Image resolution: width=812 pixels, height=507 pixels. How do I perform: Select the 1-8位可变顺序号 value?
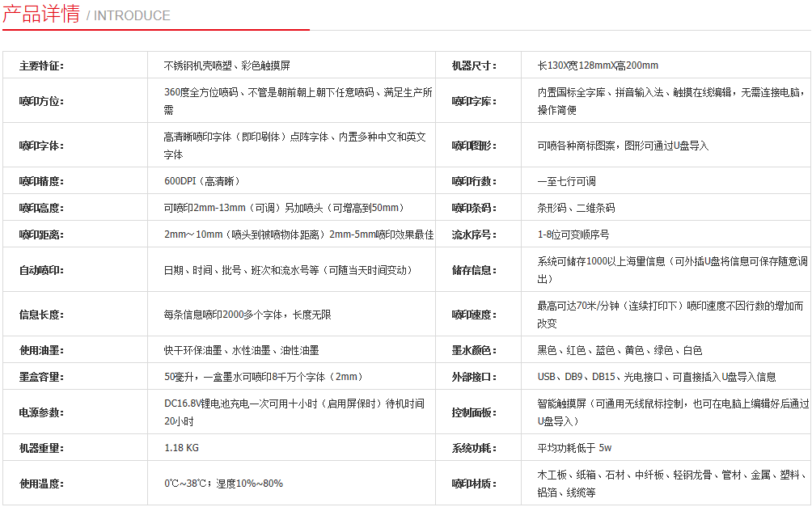tap(573, 234)
